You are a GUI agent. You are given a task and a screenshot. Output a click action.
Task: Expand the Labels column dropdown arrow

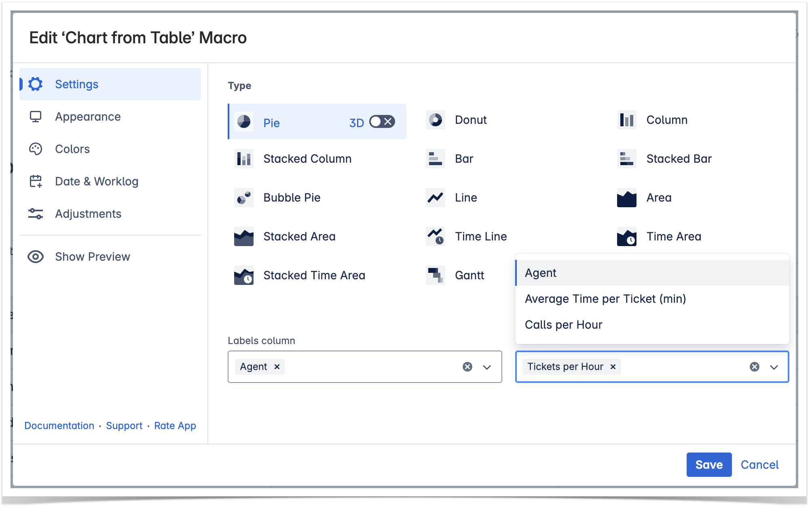point(487,367)
